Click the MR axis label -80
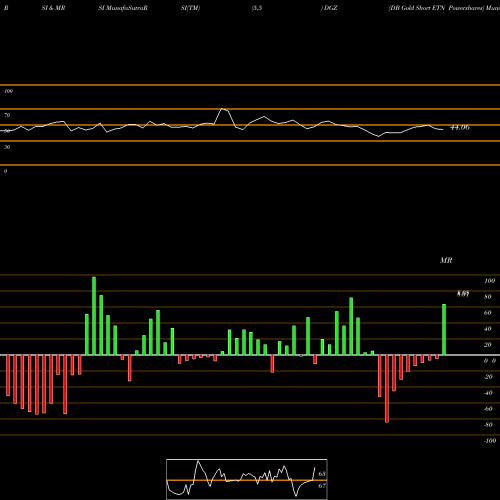 488,425
